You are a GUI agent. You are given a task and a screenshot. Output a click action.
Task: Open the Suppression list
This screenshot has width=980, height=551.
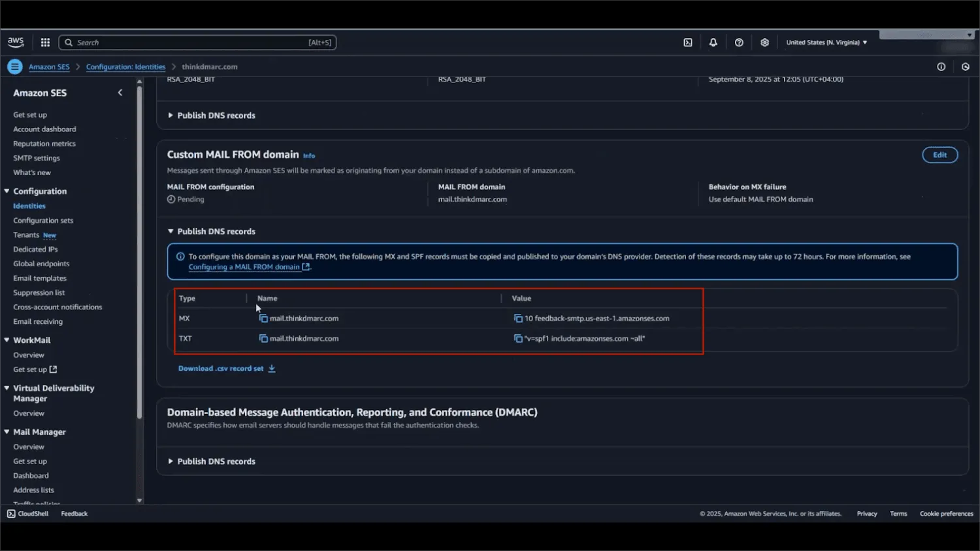(39, 292)
